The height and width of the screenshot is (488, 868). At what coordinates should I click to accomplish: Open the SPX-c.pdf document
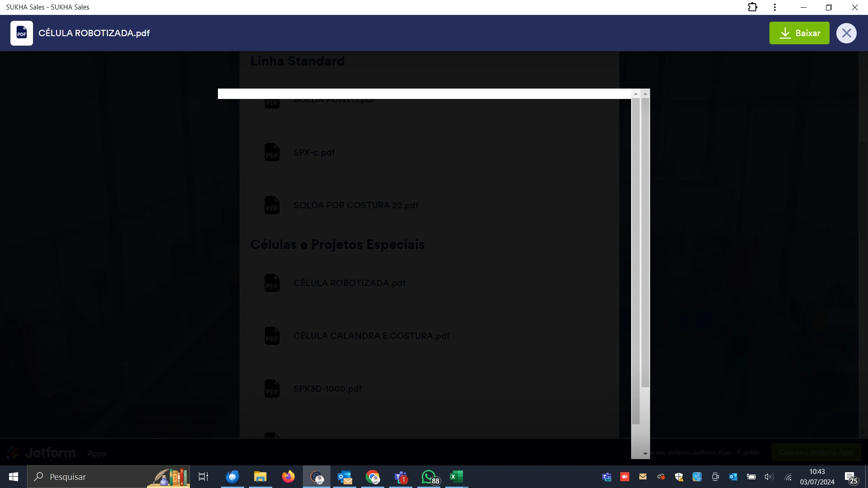314,153
